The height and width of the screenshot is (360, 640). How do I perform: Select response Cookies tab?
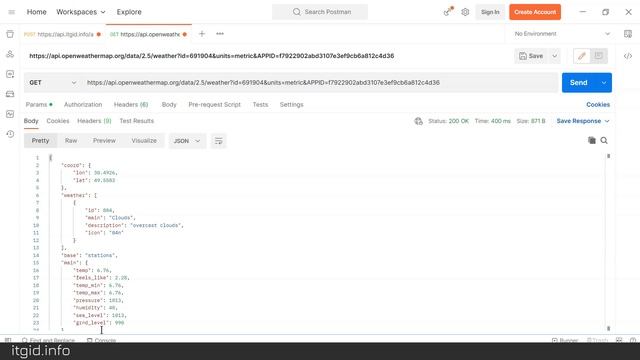[x=58, y=121]
